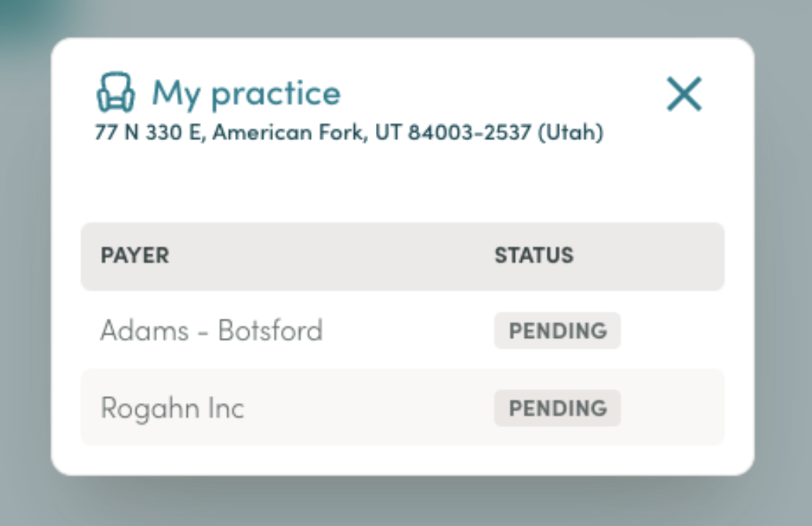This screenshot has width=812, height=526.
Task: Click empty area between PAYER and STATUS headers
Action: 333,256
